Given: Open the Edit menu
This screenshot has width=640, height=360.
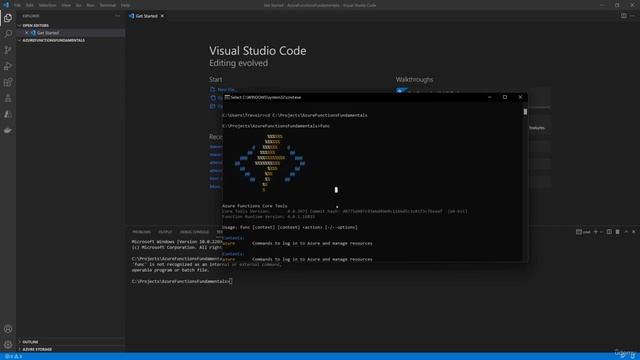Looking at the screenshot, I should pyautogui.click(x=30, y=5).
